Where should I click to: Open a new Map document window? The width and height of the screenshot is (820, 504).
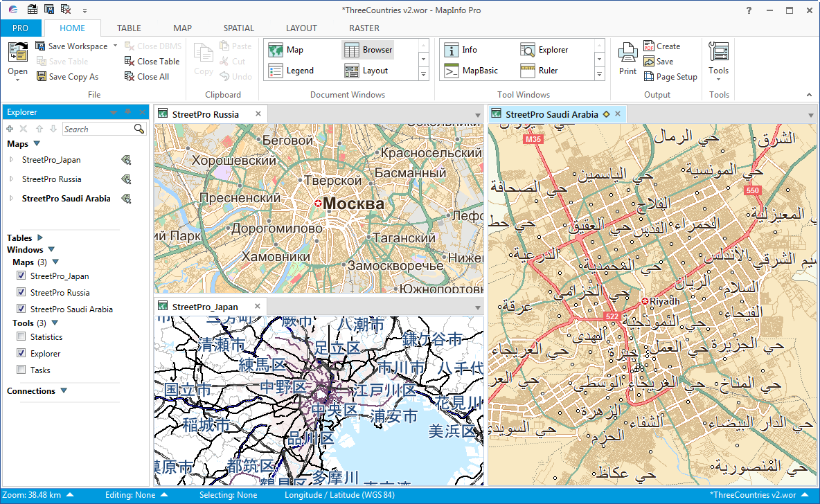pos(286,50)
